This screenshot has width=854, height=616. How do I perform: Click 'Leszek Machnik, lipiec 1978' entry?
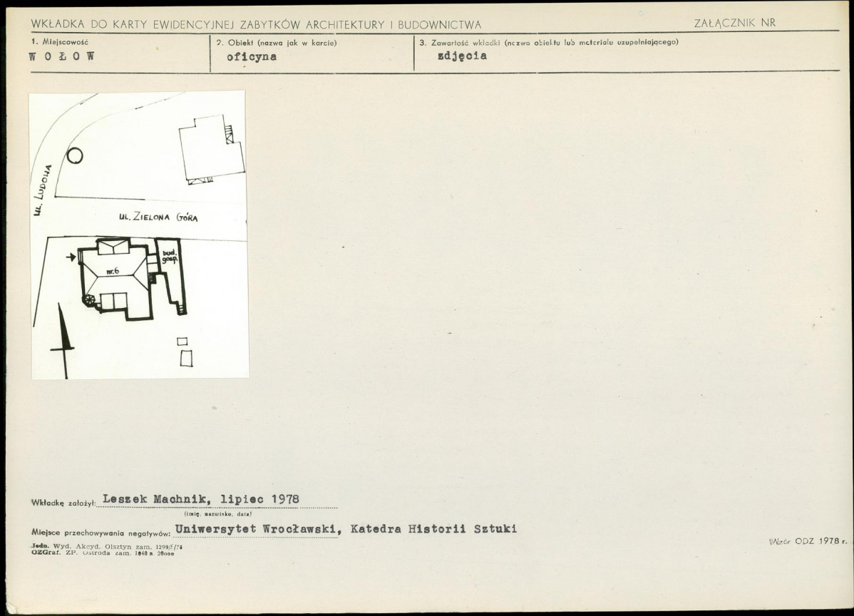201,499
